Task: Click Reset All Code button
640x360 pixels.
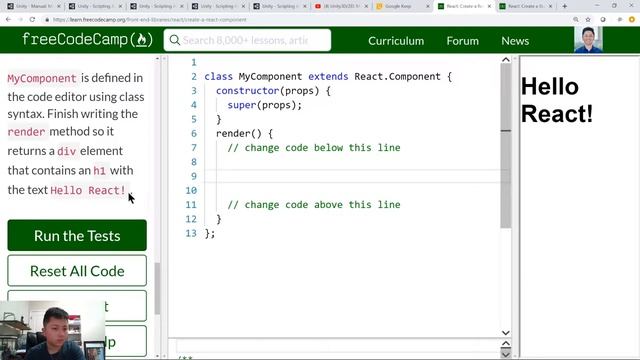Action: click(77, 271)
